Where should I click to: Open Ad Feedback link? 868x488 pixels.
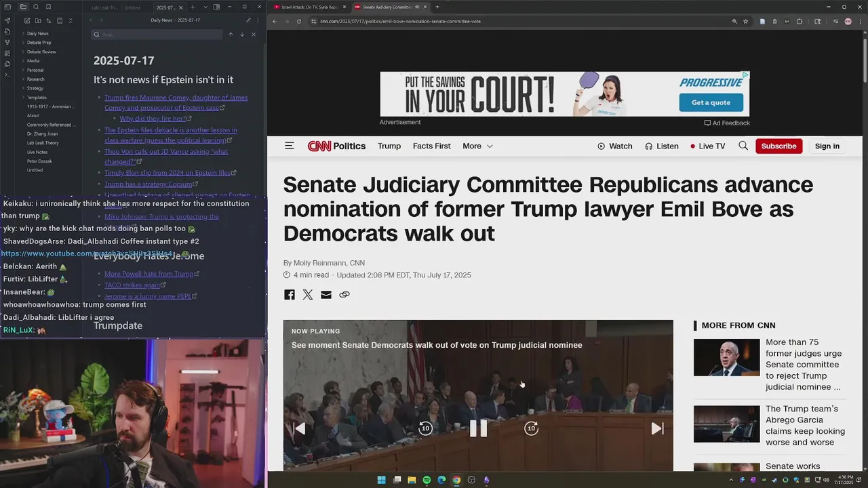coord(727,123)
